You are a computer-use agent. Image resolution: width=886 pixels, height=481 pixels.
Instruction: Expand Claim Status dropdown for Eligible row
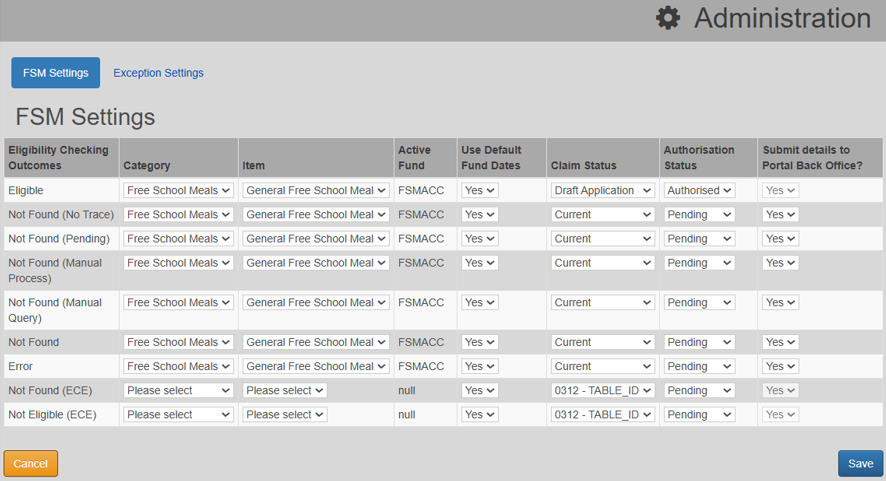point(602,190)
